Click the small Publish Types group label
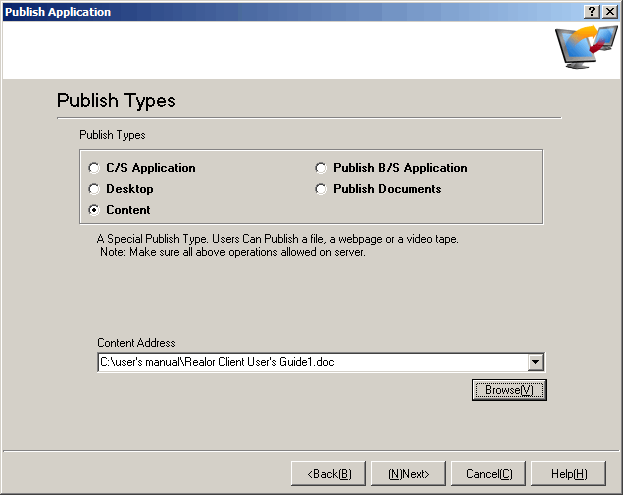The image size is (624, 495). (x=112, y=134)
